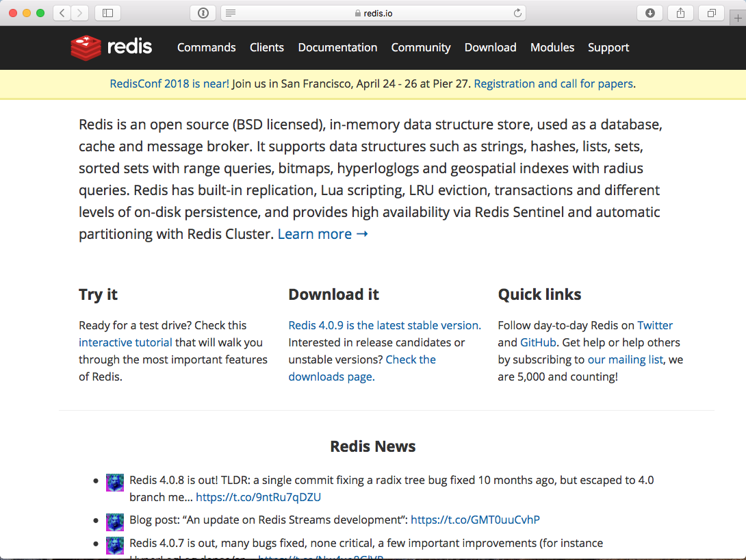Minimize the Safari window

point(27,13)
